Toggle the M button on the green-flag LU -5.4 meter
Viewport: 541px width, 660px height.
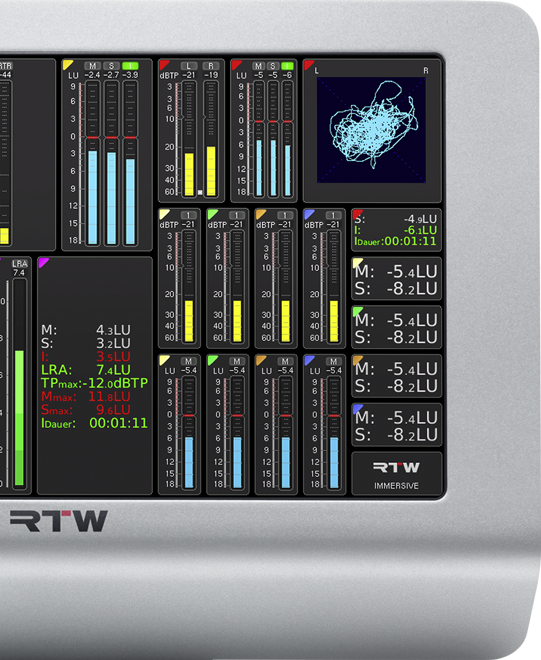click(237, 361)
